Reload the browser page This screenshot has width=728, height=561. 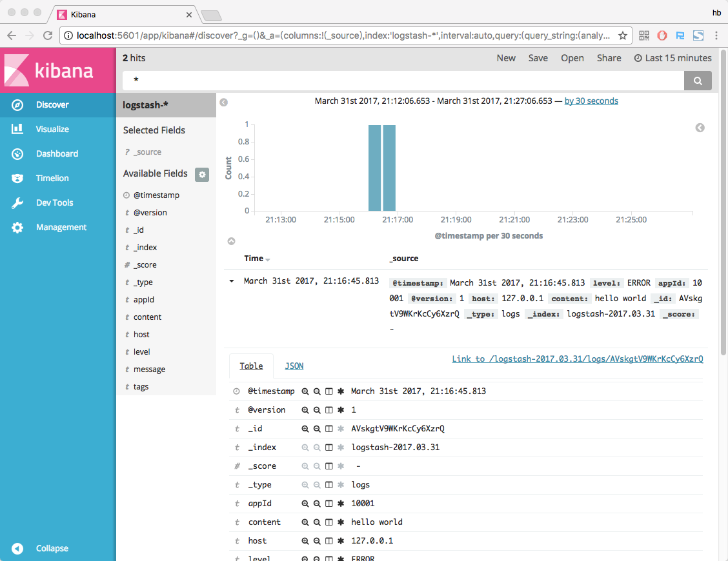pyautogui.click(x=48, y=35)
